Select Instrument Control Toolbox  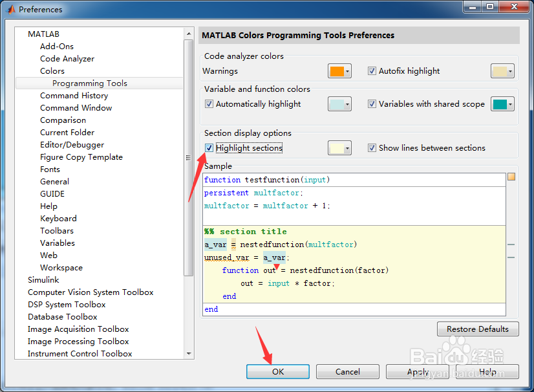(x=80, y=353)
